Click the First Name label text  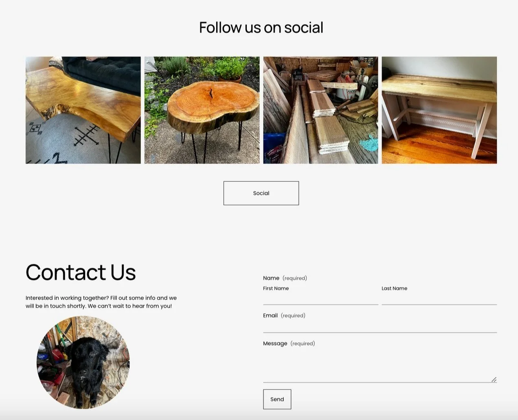276,288
